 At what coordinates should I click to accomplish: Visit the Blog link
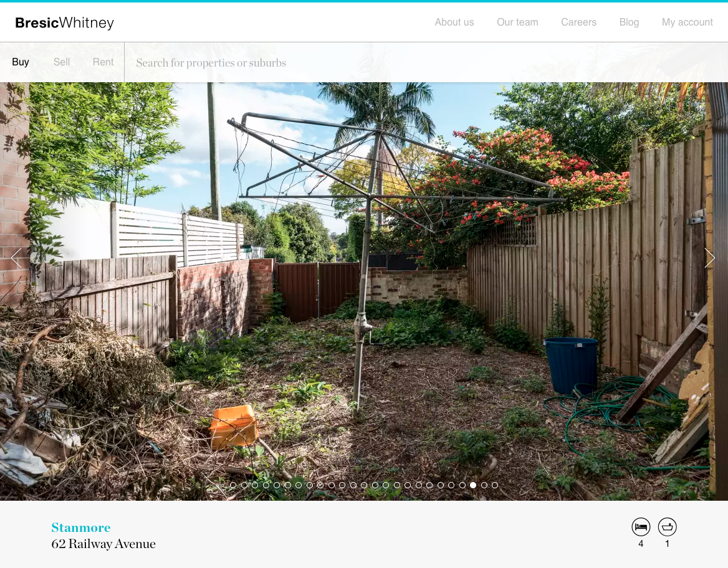point(629,22)
